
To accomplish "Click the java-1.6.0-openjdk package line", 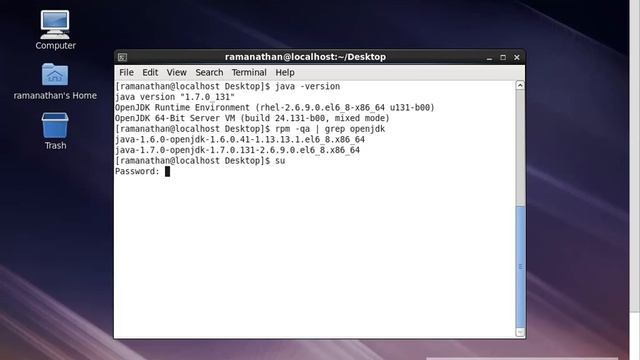I will (x=240, y=140).
